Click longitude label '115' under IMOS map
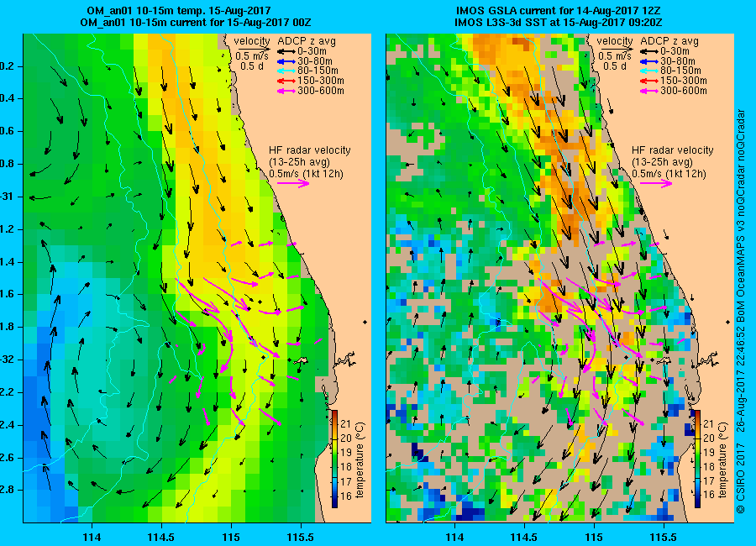This screenshot has height=546, width=756. (594, 537)
